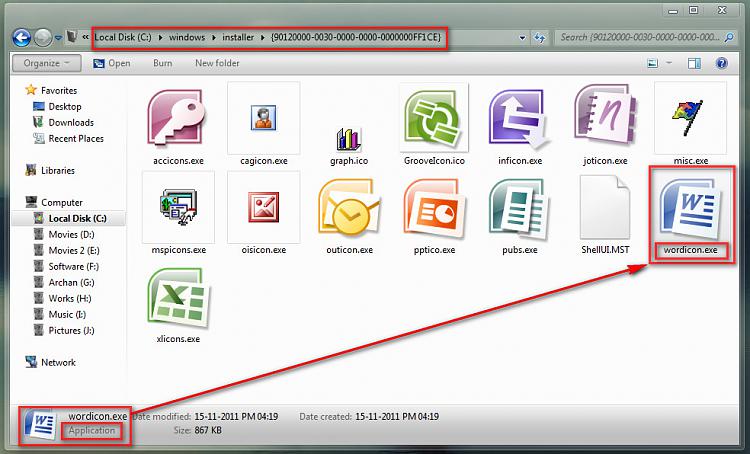Image resolution: width=750 pixels, height=454 pixels.
Task: Click Local Disk (C:) in the address bar
Action: pyautogui.click(x=123, y=37)
